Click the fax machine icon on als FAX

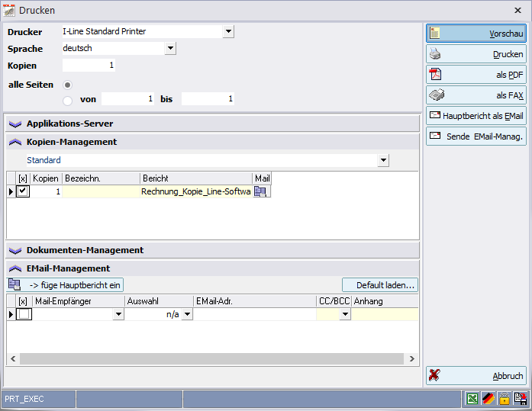click(x=435, y=95)
